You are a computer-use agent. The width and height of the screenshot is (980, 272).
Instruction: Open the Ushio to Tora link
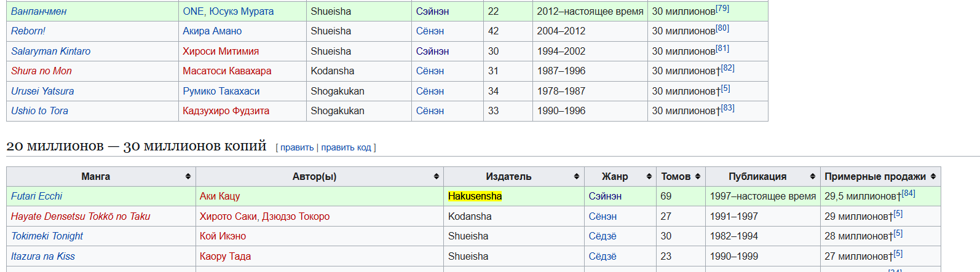point(39,111)
